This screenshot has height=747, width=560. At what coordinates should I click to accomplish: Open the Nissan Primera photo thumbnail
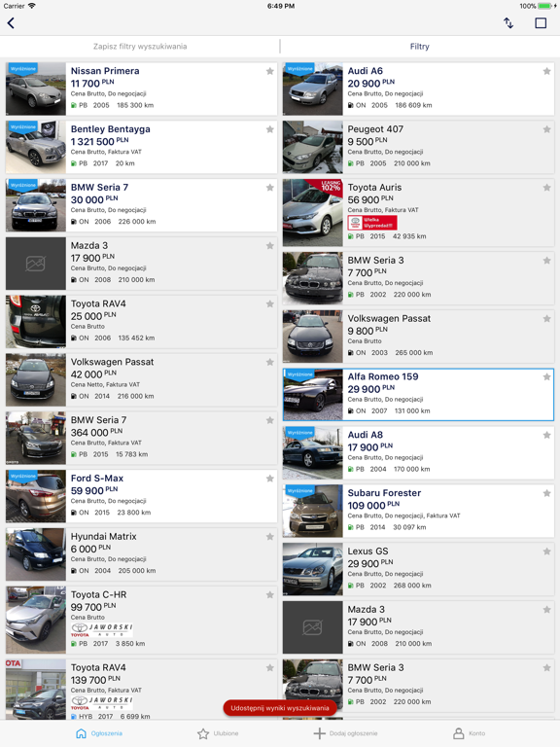coord(36,89)
